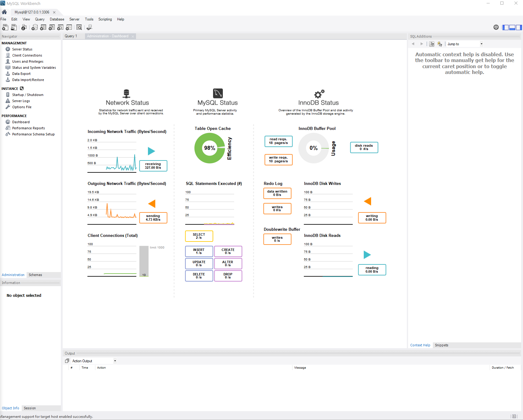Open Server Status in navigator

(22, 49)
